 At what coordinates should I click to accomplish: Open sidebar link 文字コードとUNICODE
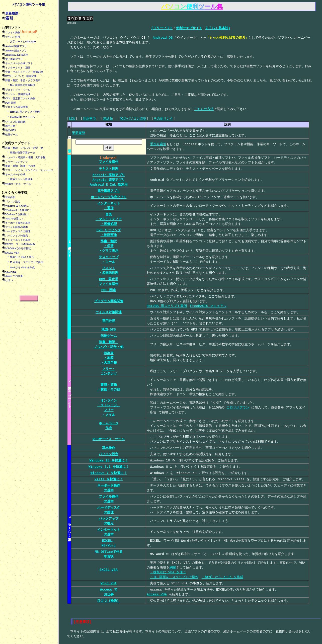click(x=23, y=42)
